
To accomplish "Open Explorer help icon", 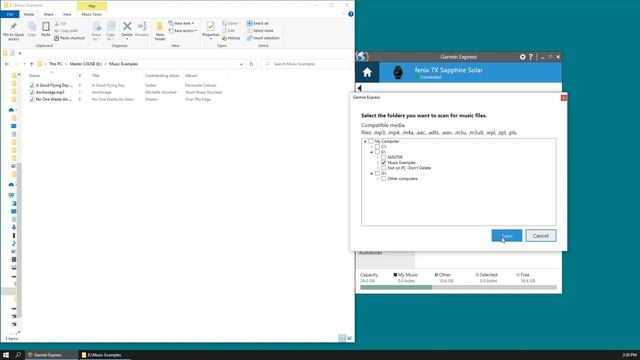I will (351, 14).
